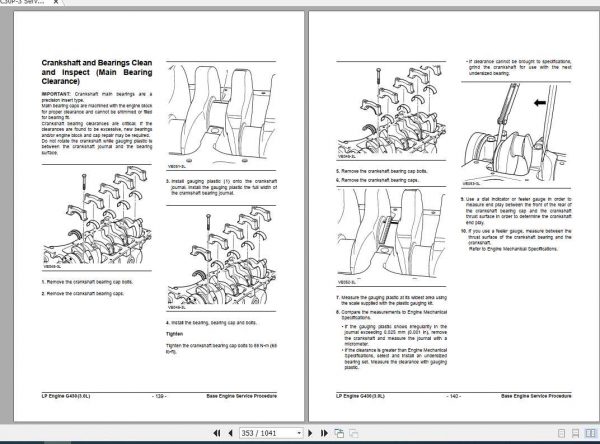Switch to single page view
Image resolution: width=600 pixels, height=444 pixels.
[x=561, y=433]
